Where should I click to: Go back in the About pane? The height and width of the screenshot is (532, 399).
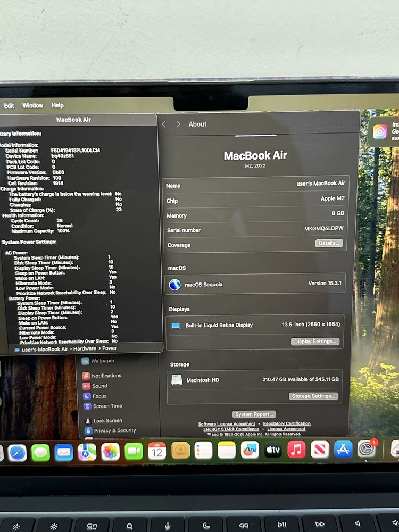[x=164, y=124]
